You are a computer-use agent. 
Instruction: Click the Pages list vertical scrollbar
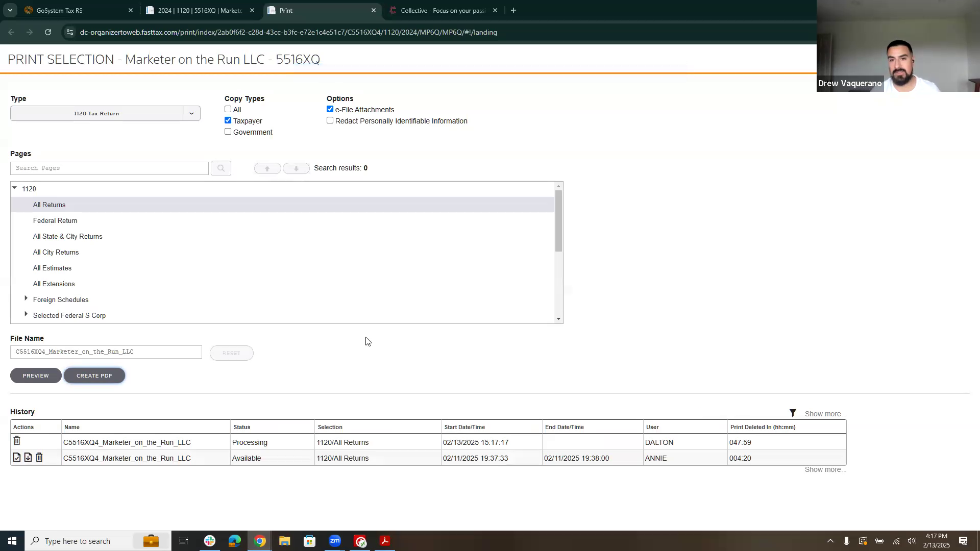click(x=559, y=221)
